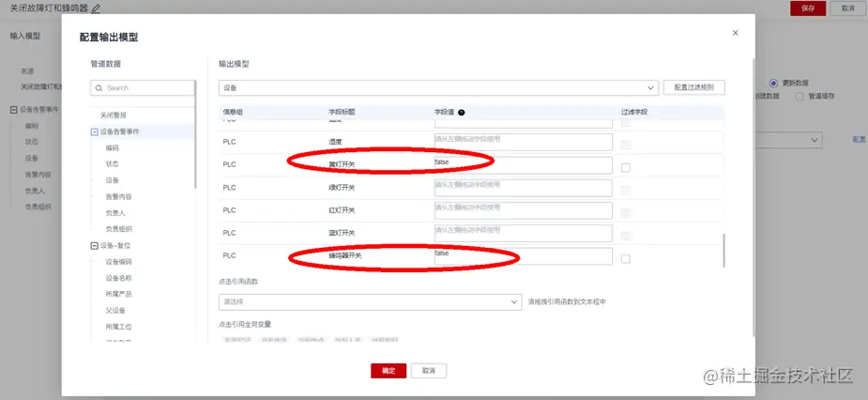The height and width of the screenshot is (400, 868).
Task: Select 负责人 in the dialog's 管道数据 tree
Action: (115, 213)
